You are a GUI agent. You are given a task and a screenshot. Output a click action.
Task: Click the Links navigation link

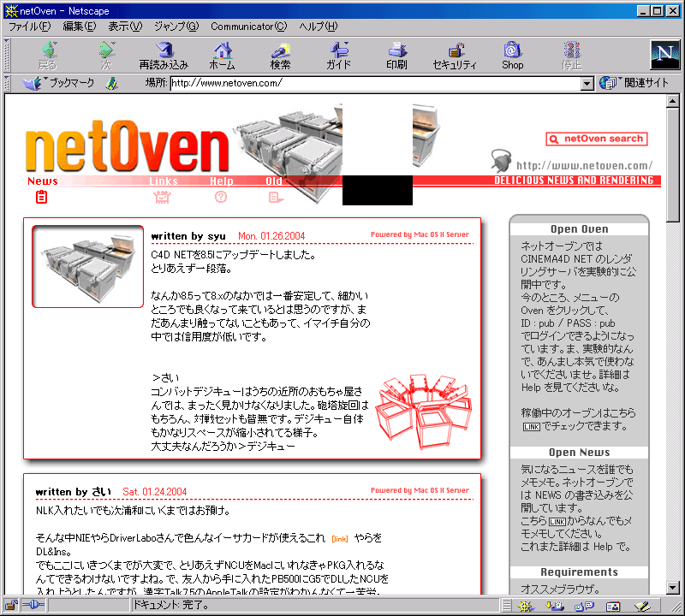click(x=163, y=181)
